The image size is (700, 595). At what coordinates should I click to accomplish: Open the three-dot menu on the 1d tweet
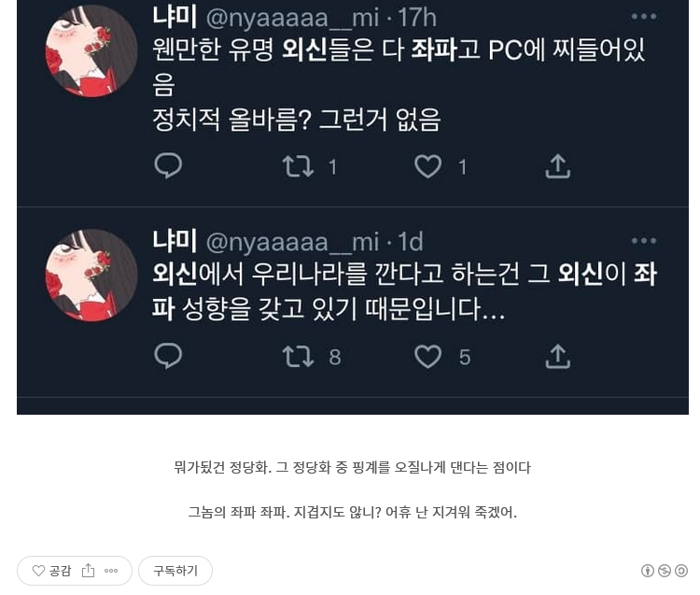(644, 241)
